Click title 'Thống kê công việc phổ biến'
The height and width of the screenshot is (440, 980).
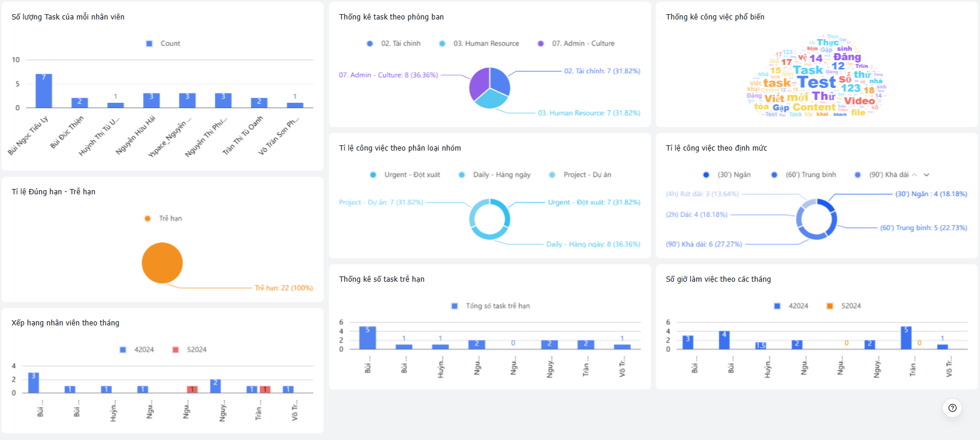(x=715, y=17)
